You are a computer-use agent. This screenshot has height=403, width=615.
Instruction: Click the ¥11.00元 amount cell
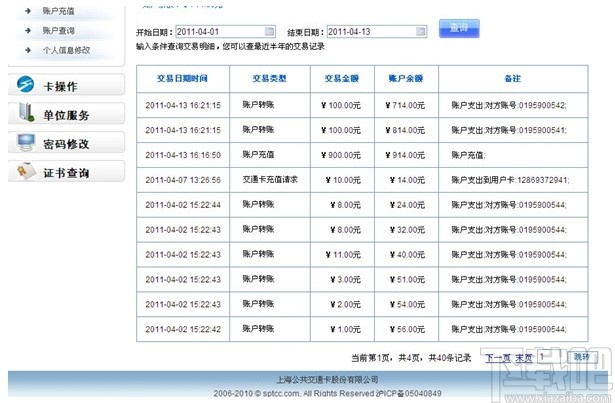[343, 255]
